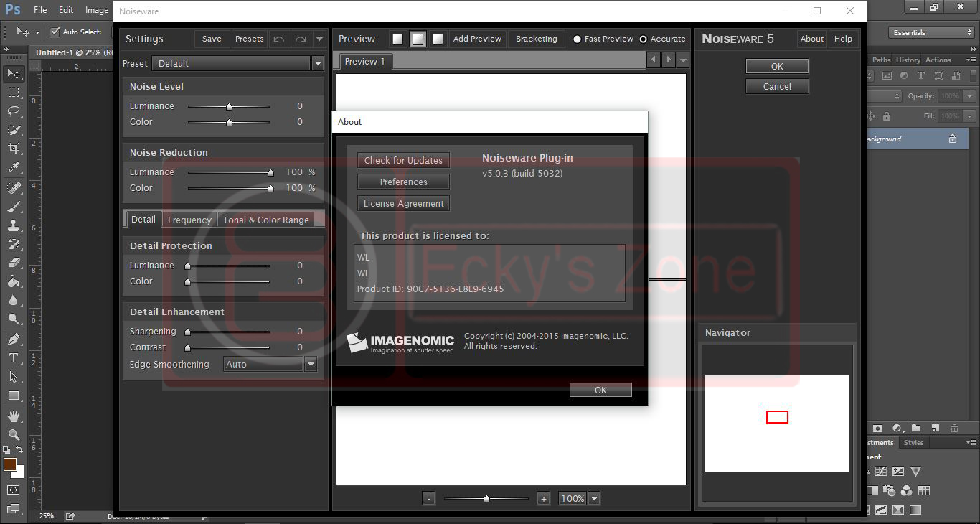Switch to the History panel tab
The image size is (980, 524).
pos(908,60)
